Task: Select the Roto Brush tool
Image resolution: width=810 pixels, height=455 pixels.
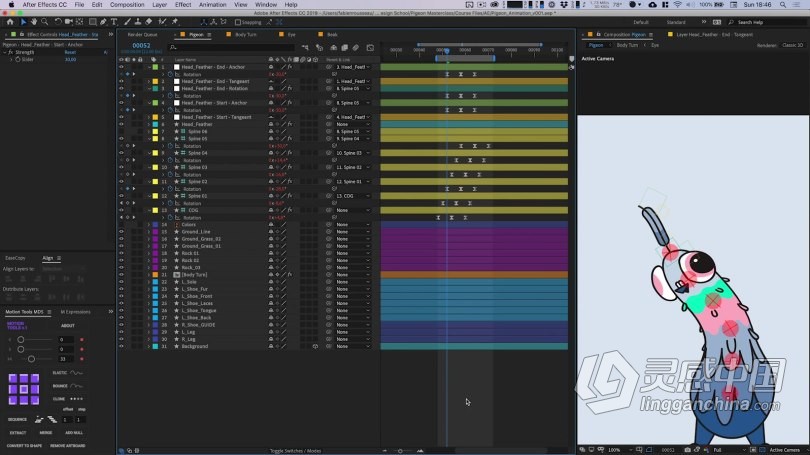Action: pos(162,22)
